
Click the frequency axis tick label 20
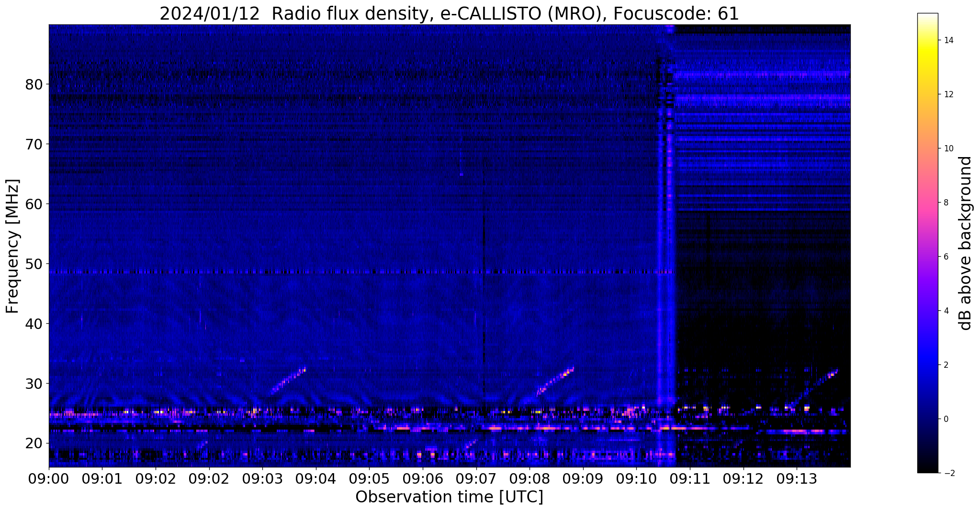pos(34,443)
